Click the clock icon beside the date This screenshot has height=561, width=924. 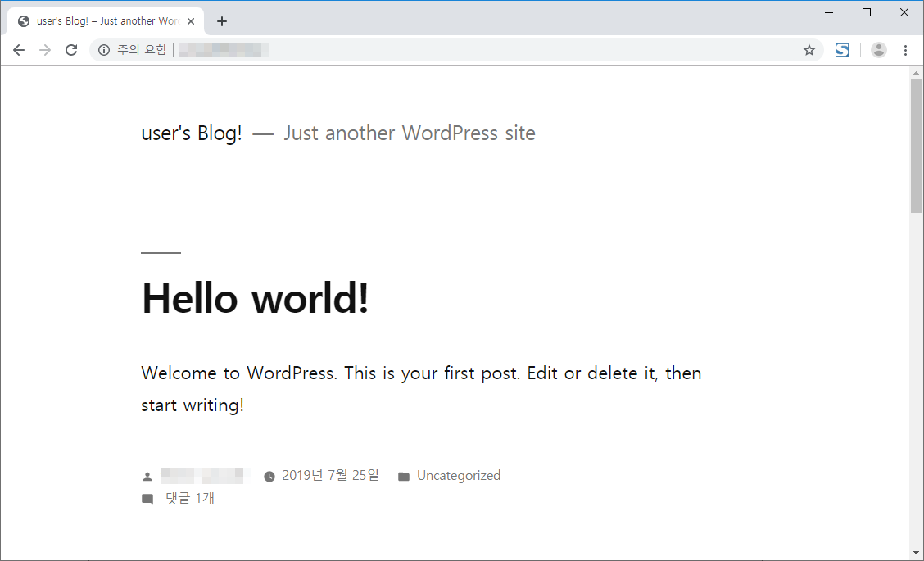click(269, 476)
